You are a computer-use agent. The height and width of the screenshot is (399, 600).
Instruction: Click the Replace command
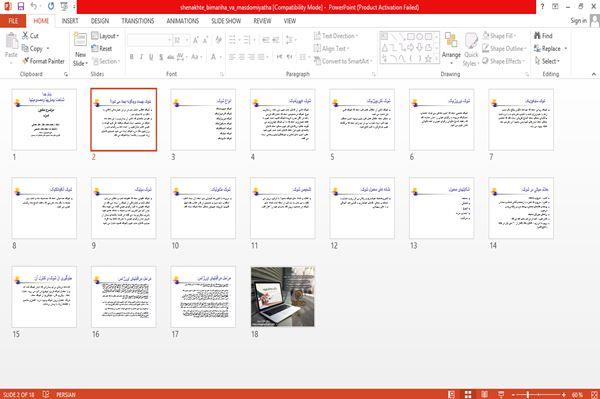[x=547, y=49]
